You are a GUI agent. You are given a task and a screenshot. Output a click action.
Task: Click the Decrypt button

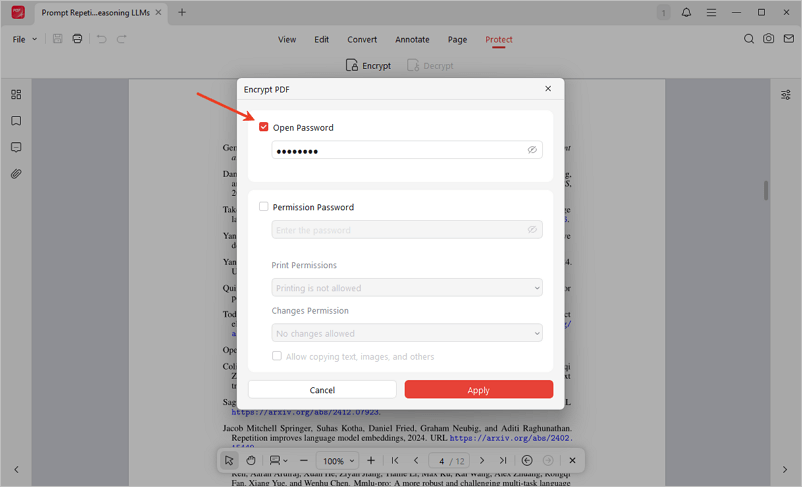pos(430,65)
